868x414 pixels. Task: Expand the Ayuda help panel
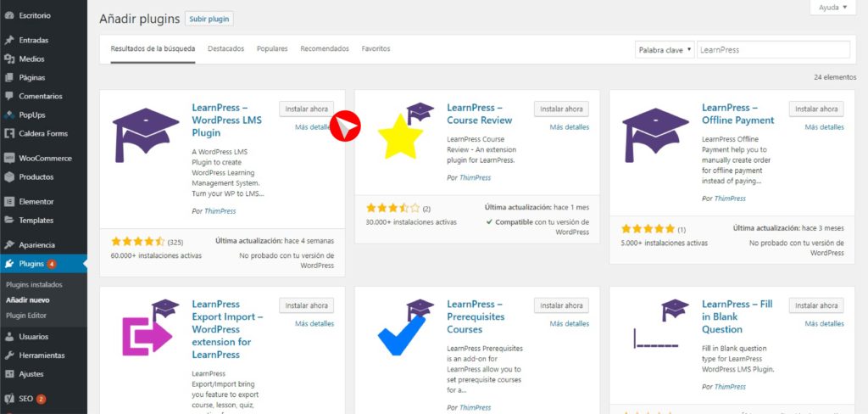click(x=832, y=8)
